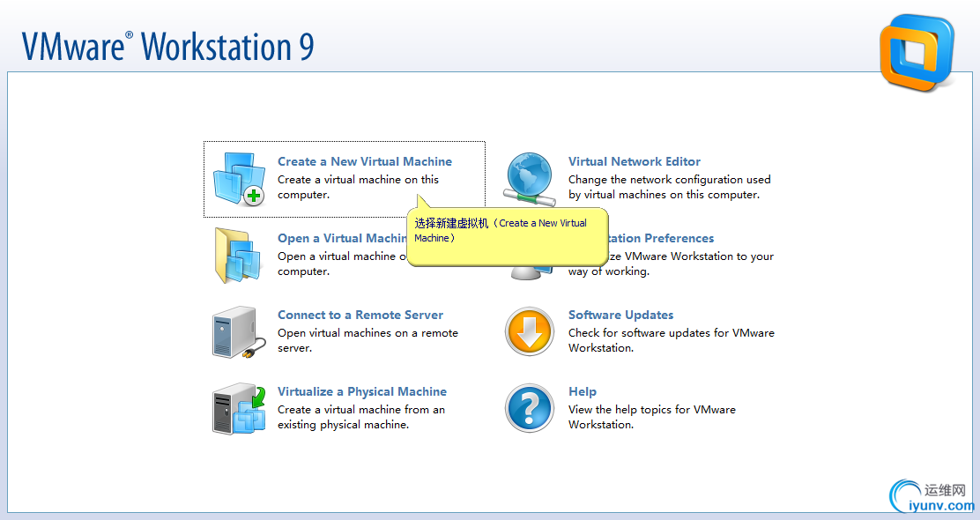
Task: Click the text "Create a virtual machine on this computer."
Action: pyautogui.click(x=358, y=187)
